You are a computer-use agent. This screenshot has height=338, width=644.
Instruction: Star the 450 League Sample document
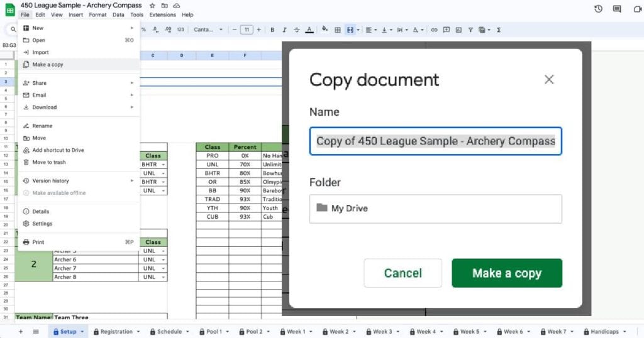coord(152,6)
